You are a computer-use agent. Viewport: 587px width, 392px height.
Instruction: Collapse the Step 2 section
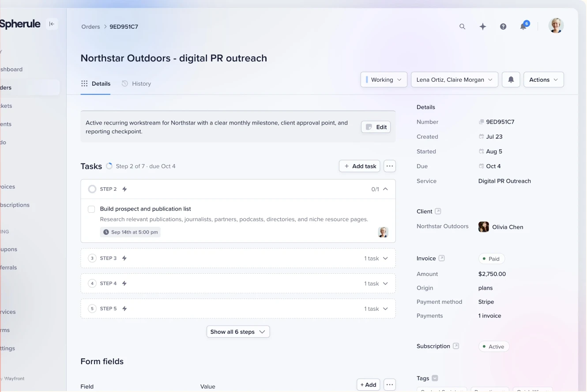pyautogui.click(x=385, y=189)
